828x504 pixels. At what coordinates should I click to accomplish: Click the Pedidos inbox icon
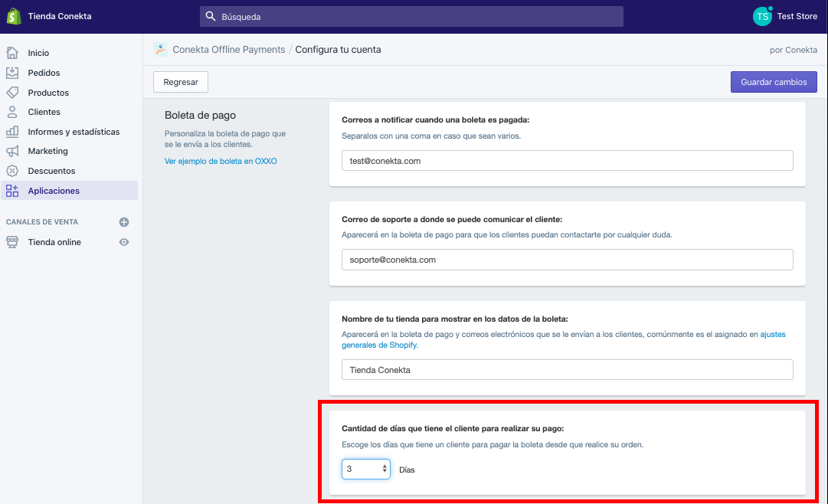[x=12, y=72]
